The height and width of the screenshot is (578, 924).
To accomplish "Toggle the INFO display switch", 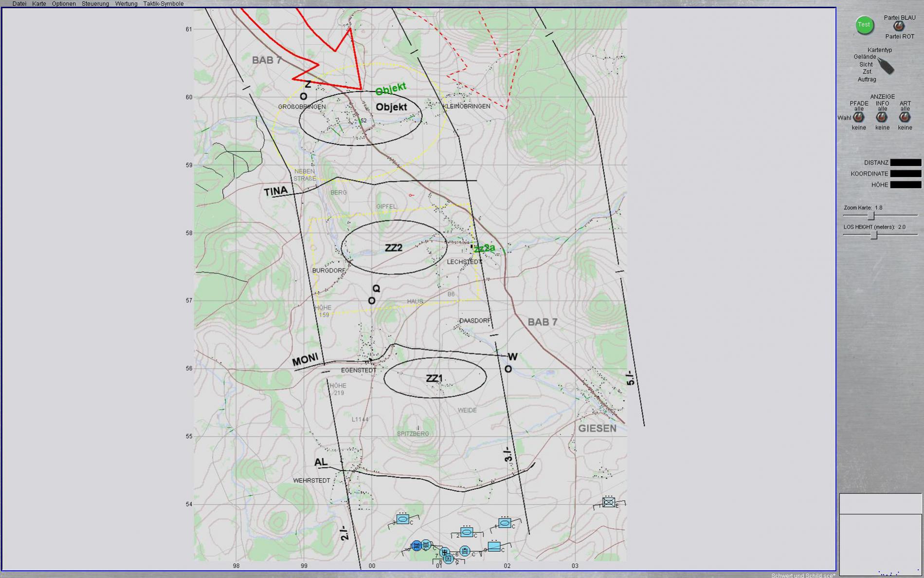I will tap(882, 117).
